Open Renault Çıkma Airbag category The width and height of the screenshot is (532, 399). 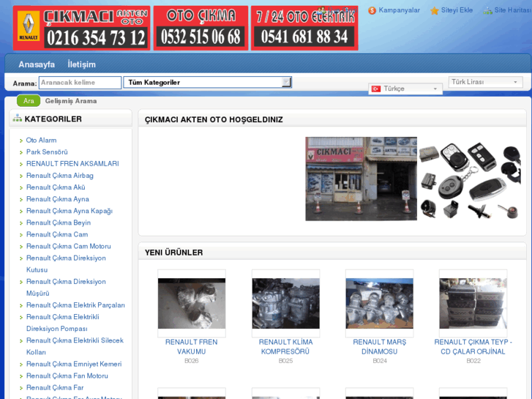(x=60, y=176)
